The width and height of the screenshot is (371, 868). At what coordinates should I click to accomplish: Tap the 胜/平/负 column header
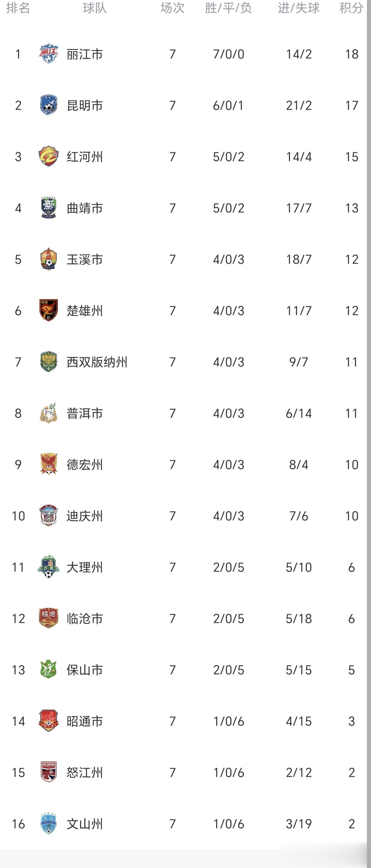228,8
